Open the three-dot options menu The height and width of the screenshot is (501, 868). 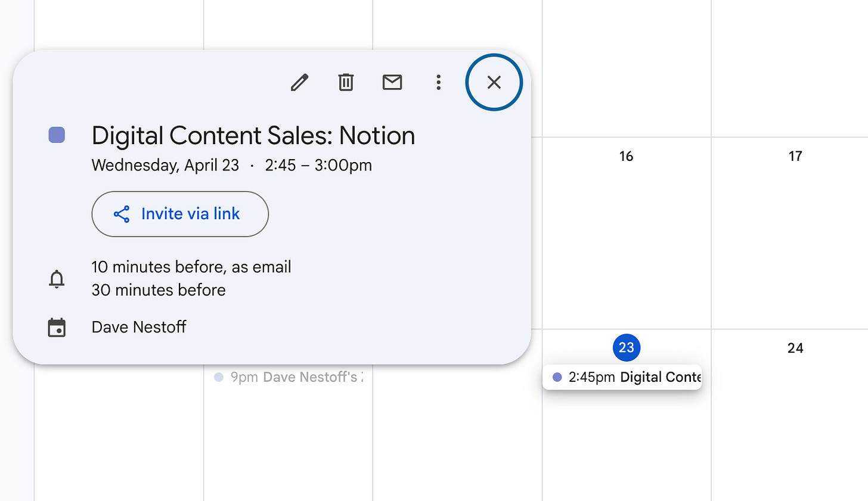(x=439, y=82)
